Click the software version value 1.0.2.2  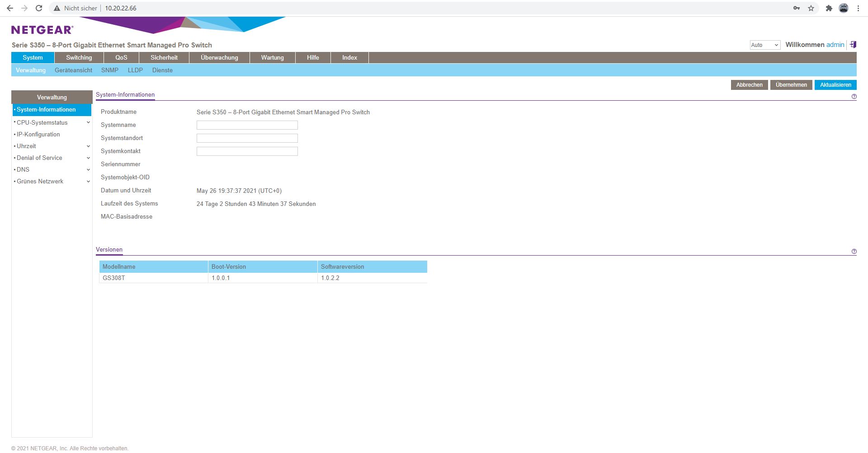[x=330, y=278]
